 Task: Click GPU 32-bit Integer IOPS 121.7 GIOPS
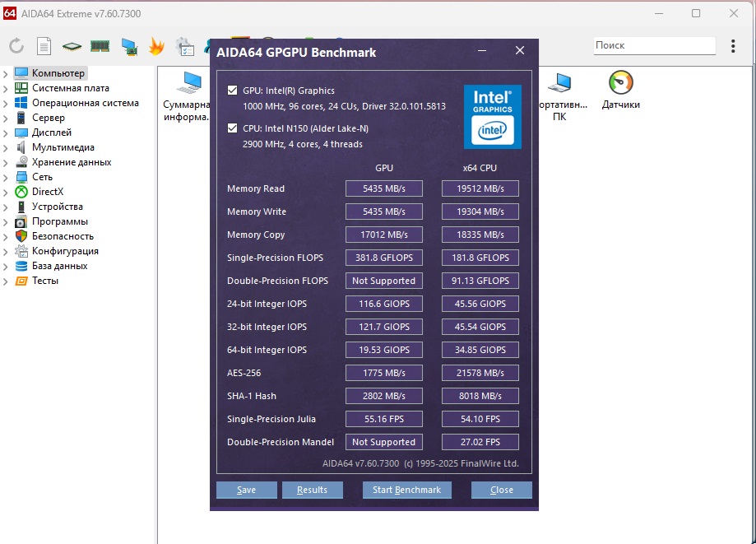coord(384,327)
